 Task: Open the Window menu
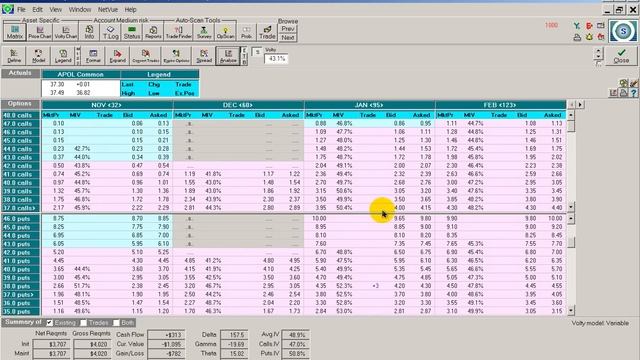80,9
